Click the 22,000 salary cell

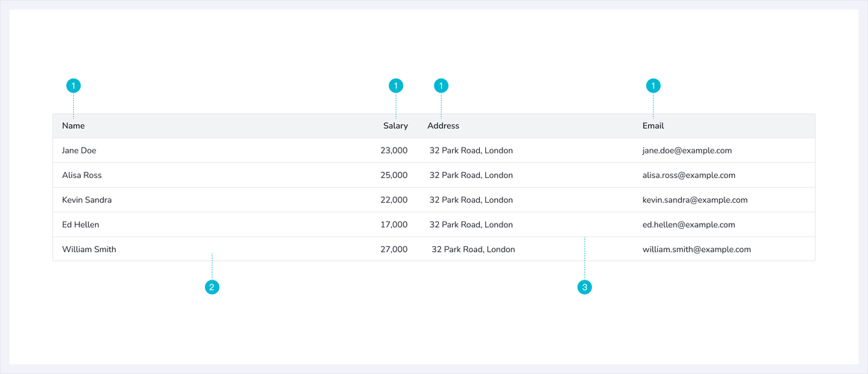point(393,200)
